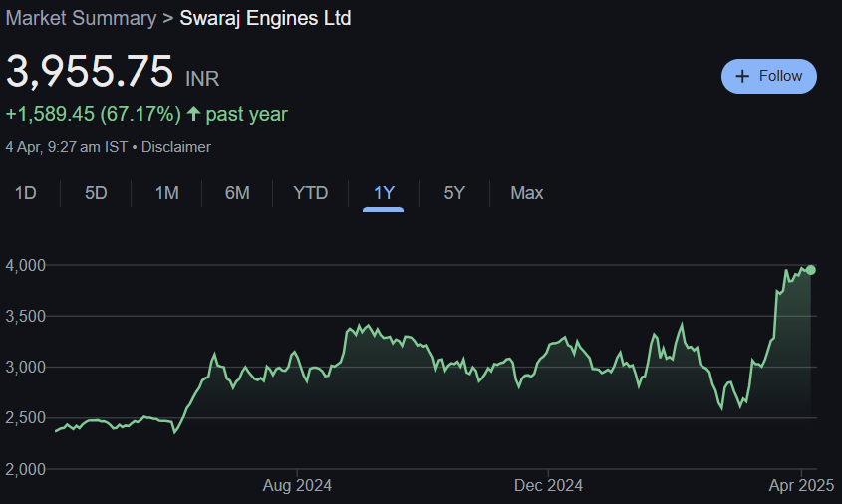842x504 pixels.
Task: Show the 1M price chart
Action: (166, 193)
